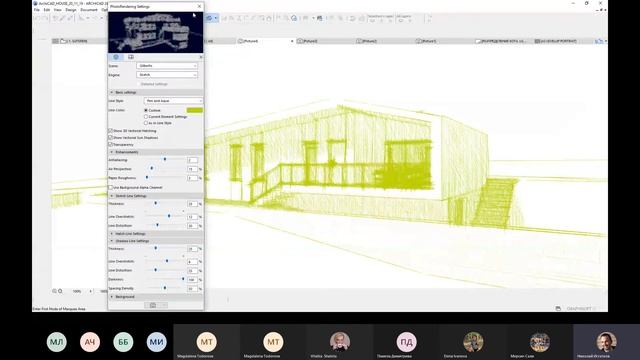
Task: Click the АЧ participant avatar
Action: [90, 342]
